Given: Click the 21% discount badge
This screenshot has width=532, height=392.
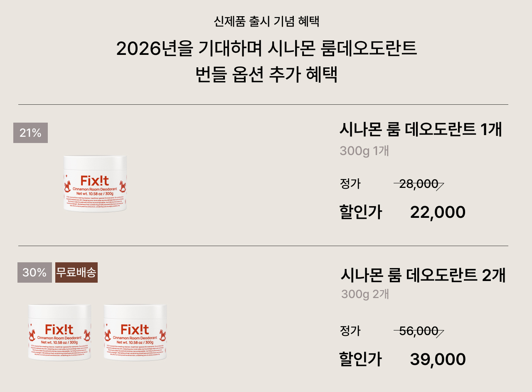Looking at the screenshot, I should pos(30,133).
